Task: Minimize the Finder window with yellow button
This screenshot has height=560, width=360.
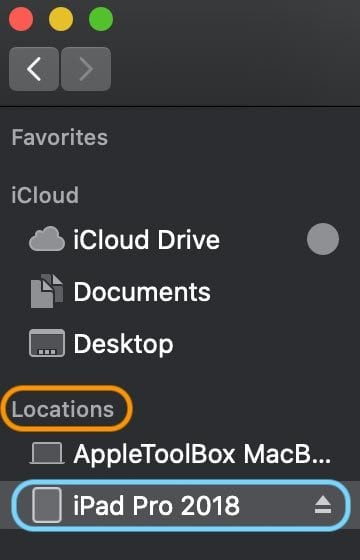Action: [61, 19]
